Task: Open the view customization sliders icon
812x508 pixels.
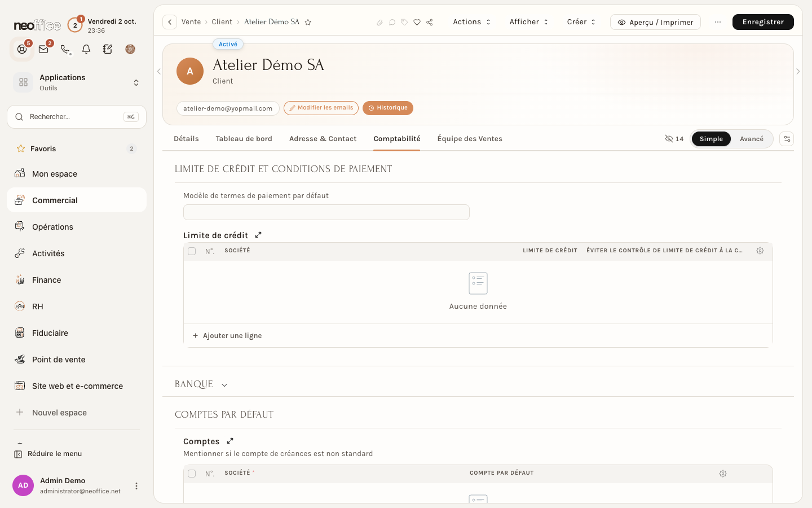Action: [x=787, y=139]
